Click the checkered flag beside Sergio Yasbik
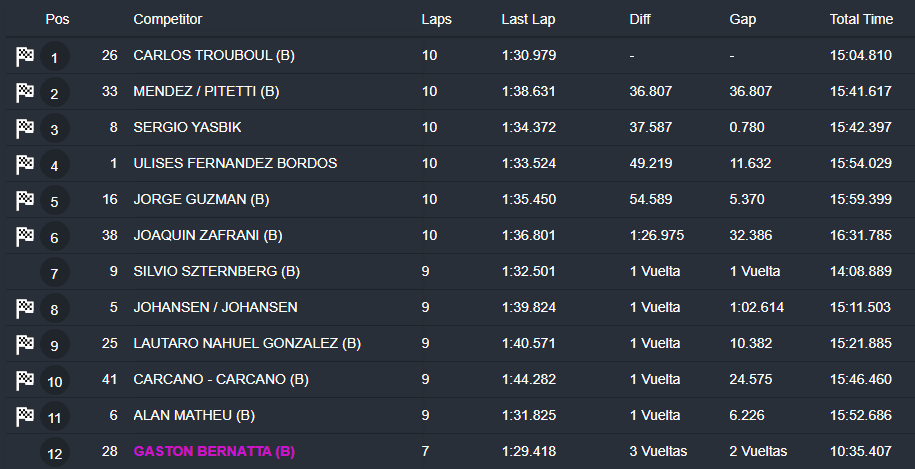Viewport: 915px width, 469px height. point(25,129)
